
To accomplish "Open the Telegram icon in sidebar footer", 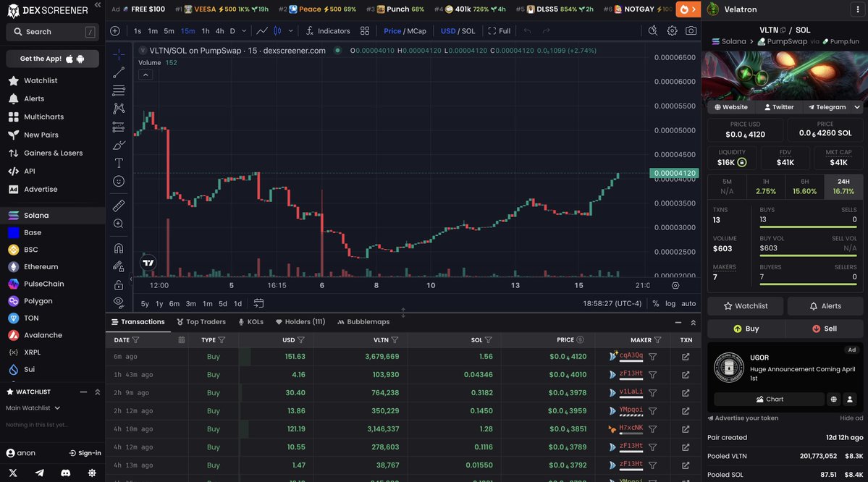I will [x=39, y=473].
